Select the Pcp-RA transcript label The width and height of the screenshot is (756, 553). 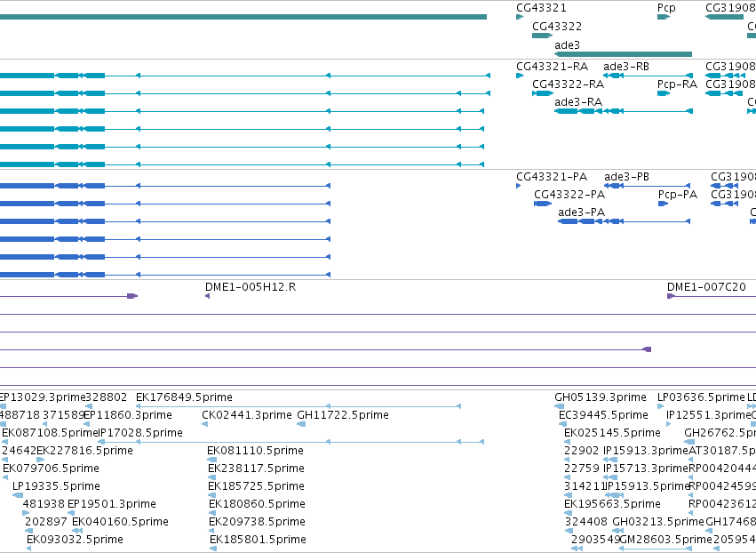(677, 84)
